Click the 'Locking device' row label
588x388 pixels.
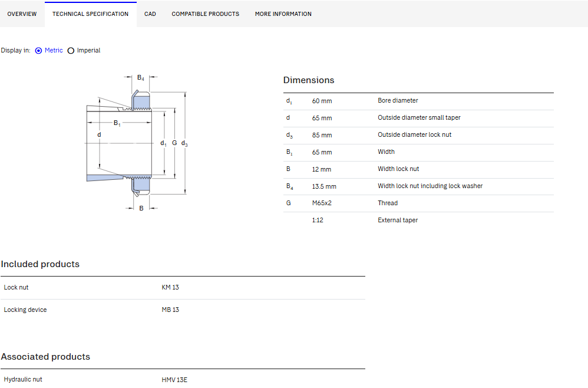(25, 310)
